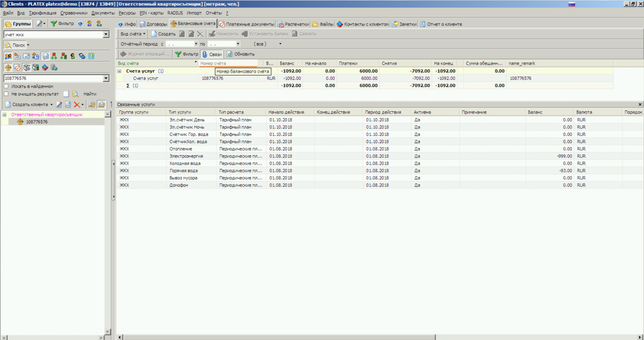Switch to the Контакты с клиентом tab
This screenshot has height=340, width=644.
click(x=363, y=24)
